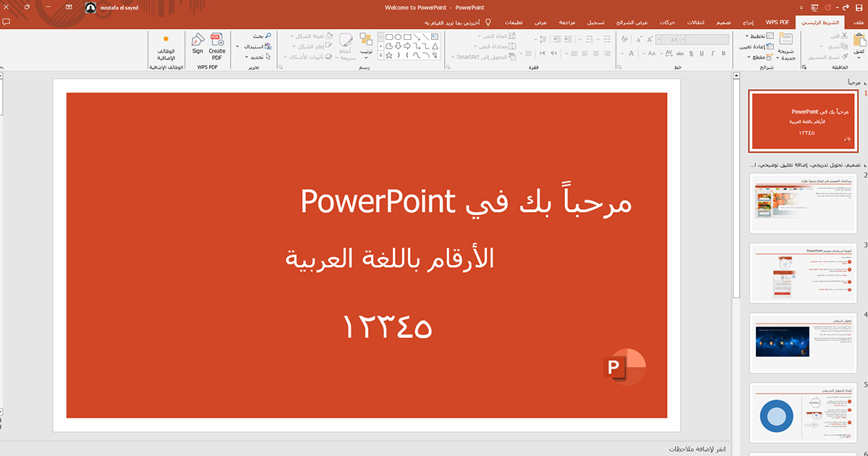This screenshot has height=456, width=868.
Task: Click the Replace (استبدال) icon
Action: click(268, 46)
